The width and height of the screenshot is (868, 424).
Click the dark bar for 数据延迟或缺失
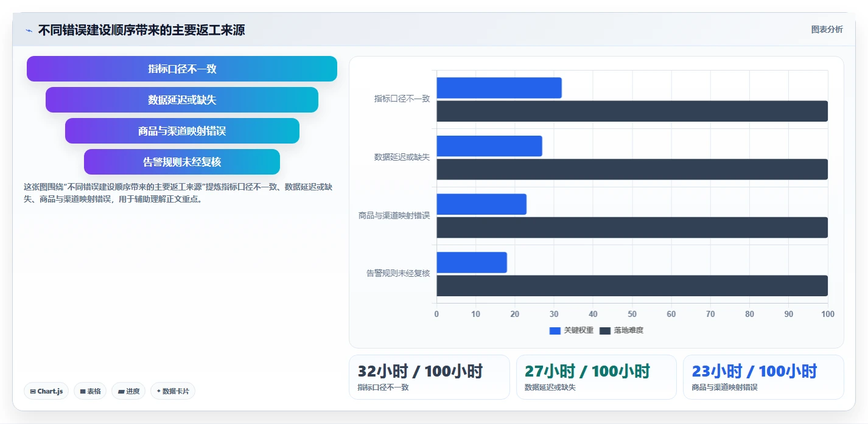pyautogui.click(x=632, y=169)
